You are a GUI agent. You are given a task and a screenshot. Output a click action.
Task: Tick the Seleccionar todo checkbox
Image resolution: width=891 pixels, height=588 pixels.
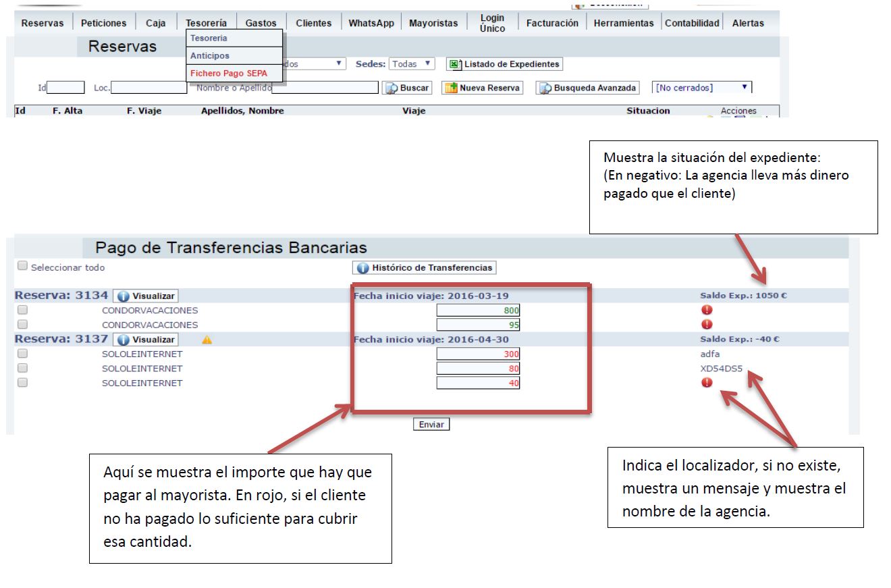pyautogui.click(x=23, y=266)
